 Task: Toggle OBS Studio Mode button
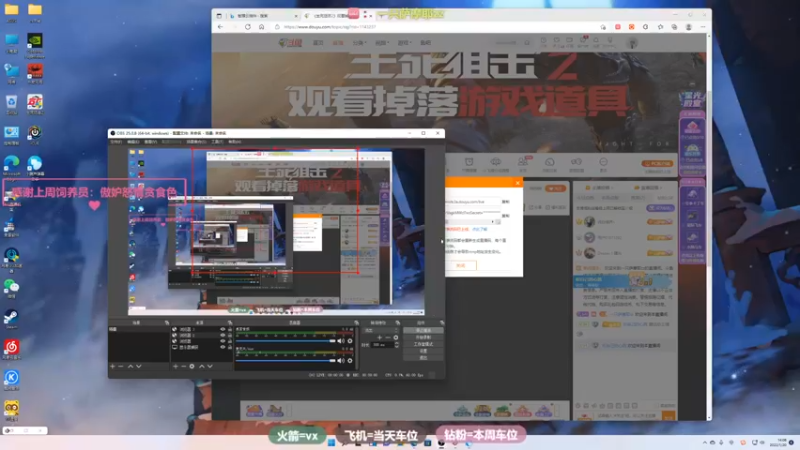point(423,344)
